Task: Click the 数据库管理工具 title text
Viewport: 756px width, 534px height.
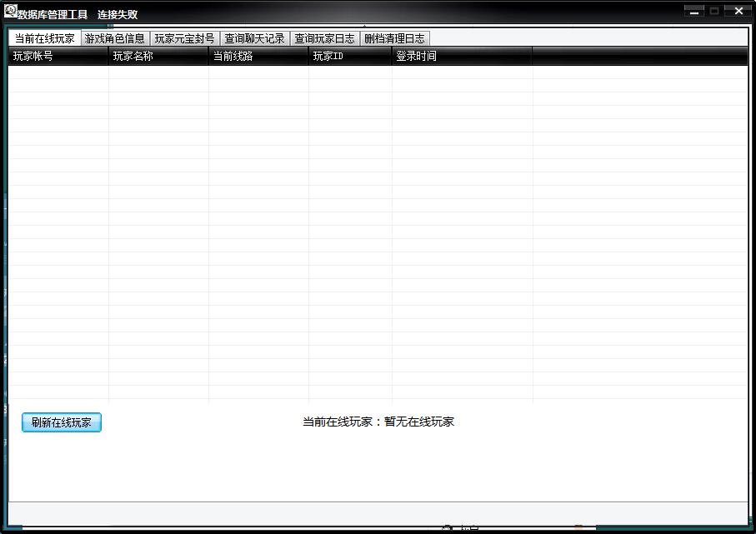Action: [x=53, y=14]
